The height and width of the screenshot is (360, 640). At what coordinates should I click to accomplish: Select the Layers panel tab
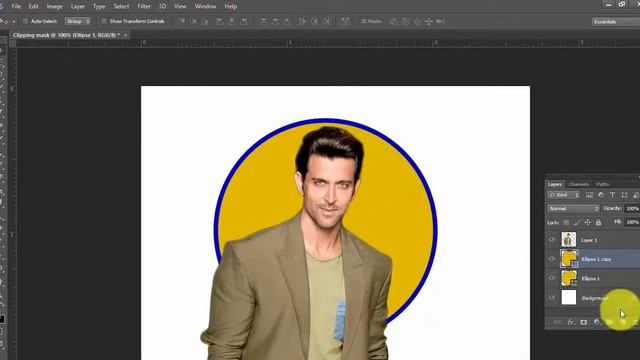(x=555, y=184)
